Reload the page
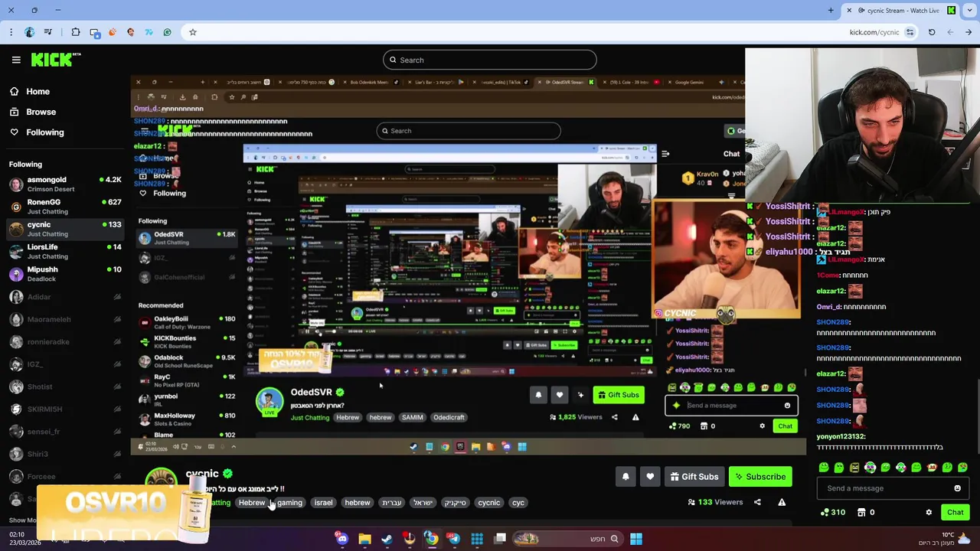Image resolution: width=980 pixels, height=551 pixels. click(x=932, y=32)
